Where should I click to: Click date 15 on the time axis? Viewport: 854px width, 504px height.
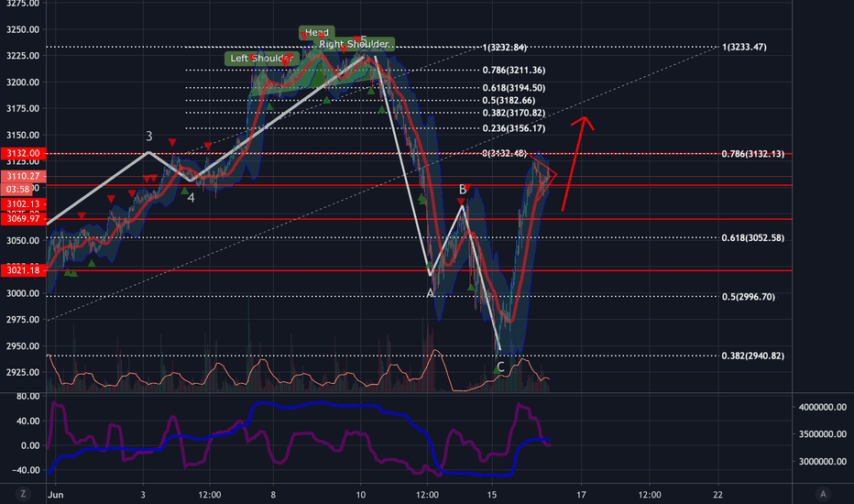[x=492, y=495]
